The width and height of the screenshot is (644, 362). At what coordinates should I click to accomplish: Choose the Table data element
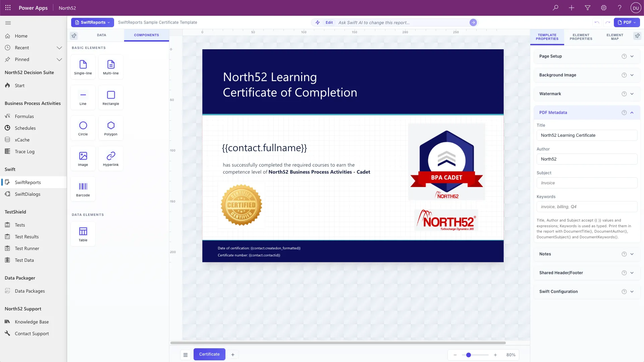83,234
